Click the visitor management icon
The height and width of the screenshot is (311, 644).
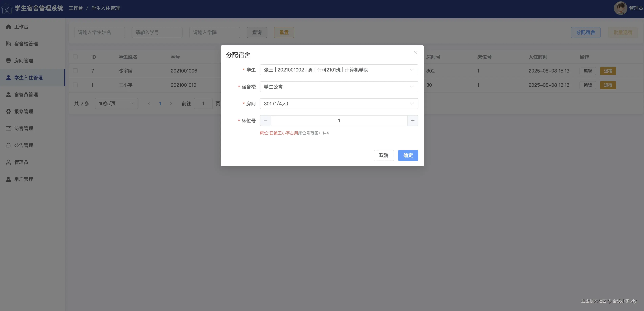[x=8, y=128]
